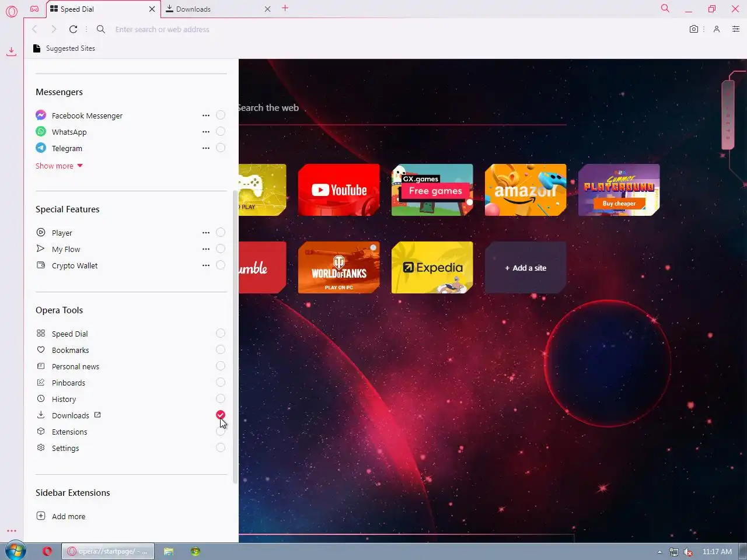
Task: Select the History clock icon
Action: [41, 399]
